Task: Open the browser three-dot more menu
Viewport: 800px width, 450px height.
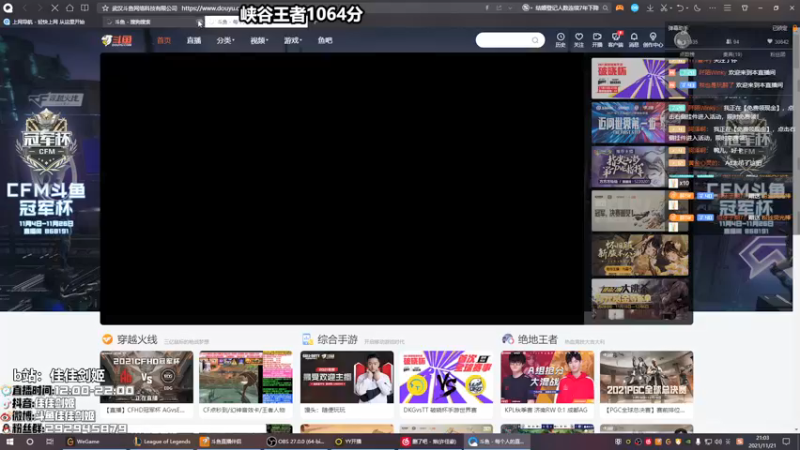Action: click(712, 8)
